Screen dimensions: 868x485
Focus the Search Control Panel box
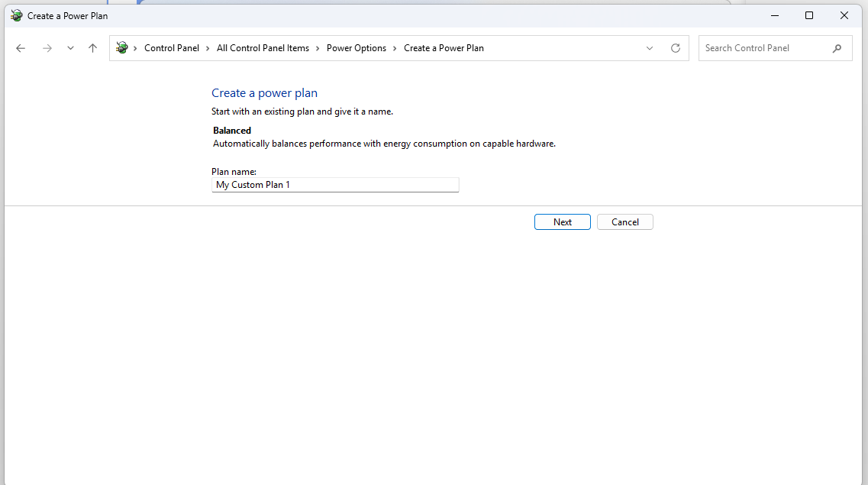click(x=763, y=48)
